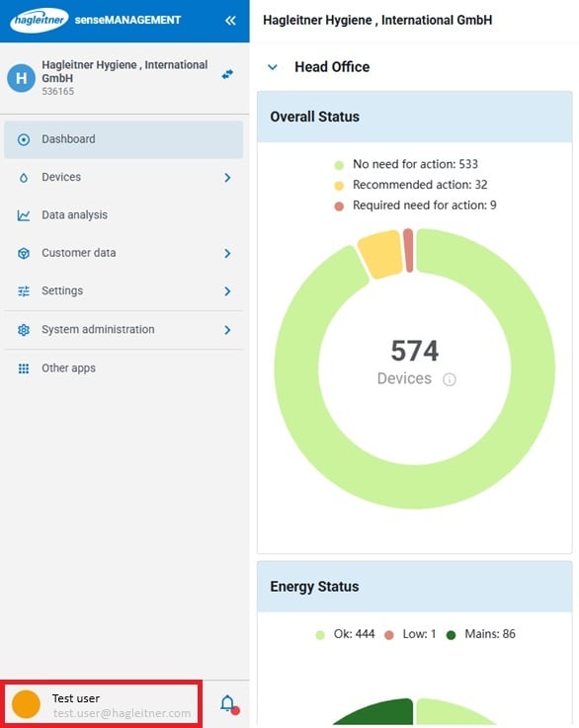The width and height of the screenshot is (579, 728).
Task: Open the Dashboard menu item
Action: [124, 139]
